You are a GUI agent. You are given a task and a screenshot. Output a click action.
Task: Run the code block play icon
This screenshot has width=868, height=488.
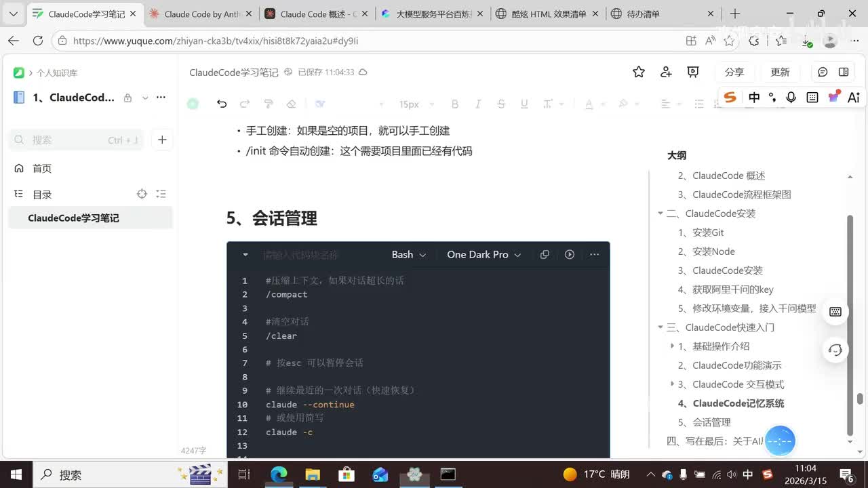click(570, 255)
